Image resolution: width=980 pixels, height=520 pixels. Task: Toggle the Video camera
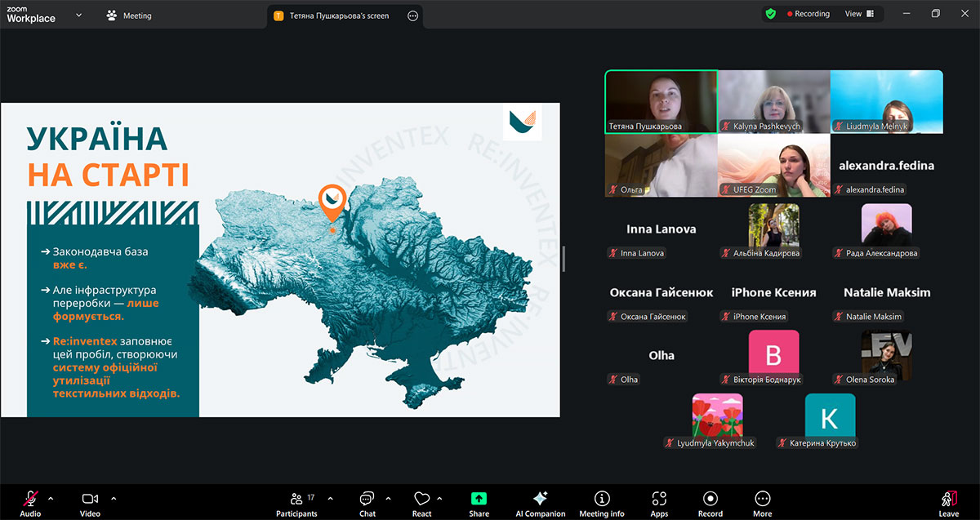[90, 500]
